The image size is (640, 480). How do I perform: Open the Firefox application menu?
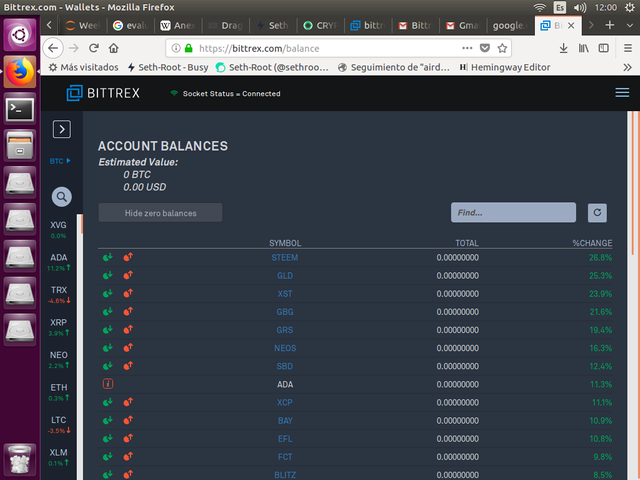click(628, 48)
